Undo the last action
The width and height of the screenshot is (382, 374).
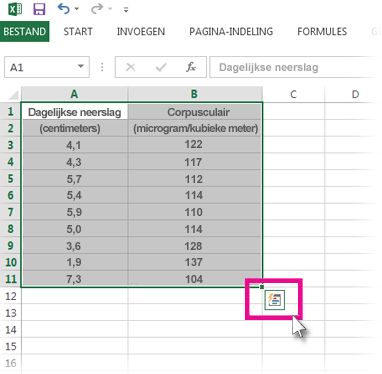point(64,9)
